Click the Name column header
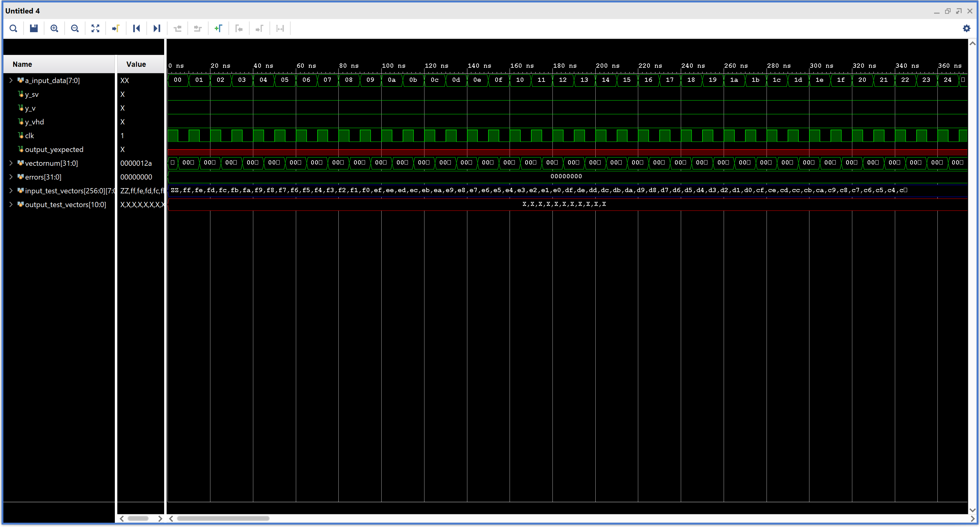The height and width of the screenshot is (527, 980). coord(22,64)
